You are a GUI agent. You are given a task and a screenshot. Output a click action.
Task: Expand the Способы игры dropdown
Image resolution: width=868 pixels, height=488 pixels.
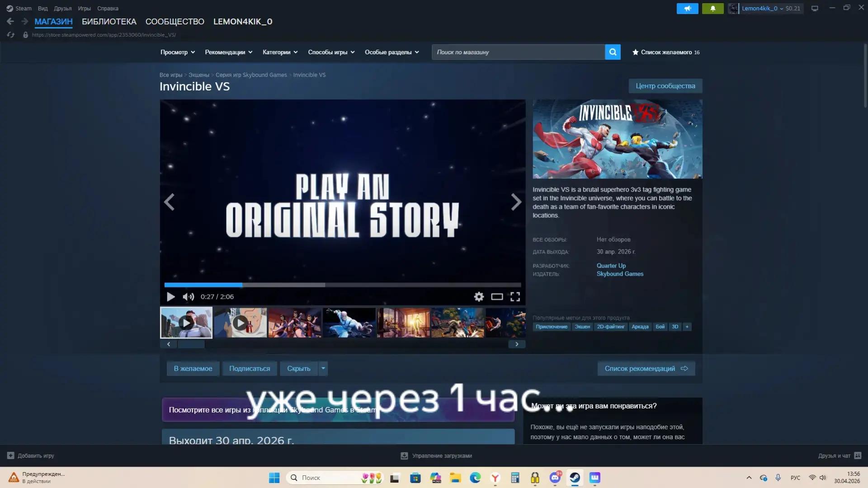331,52
